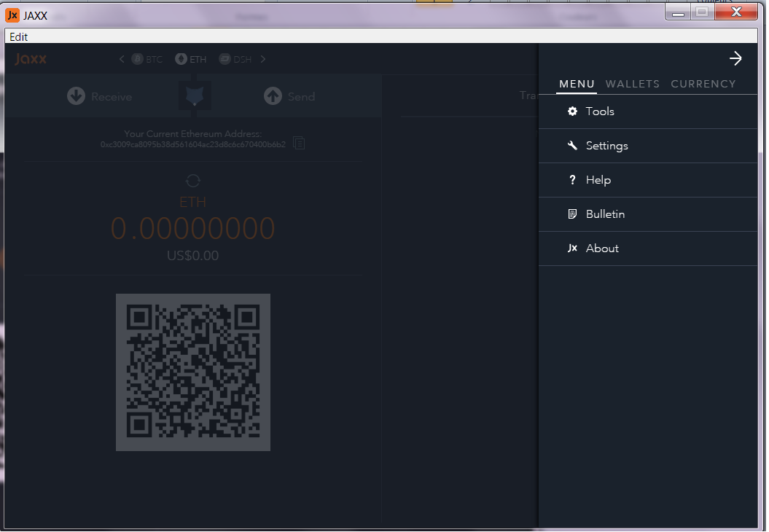Show the next currency with the right chevron
Image resolution: width=769 pixels, height=532 pixels.
pos(262,59)
